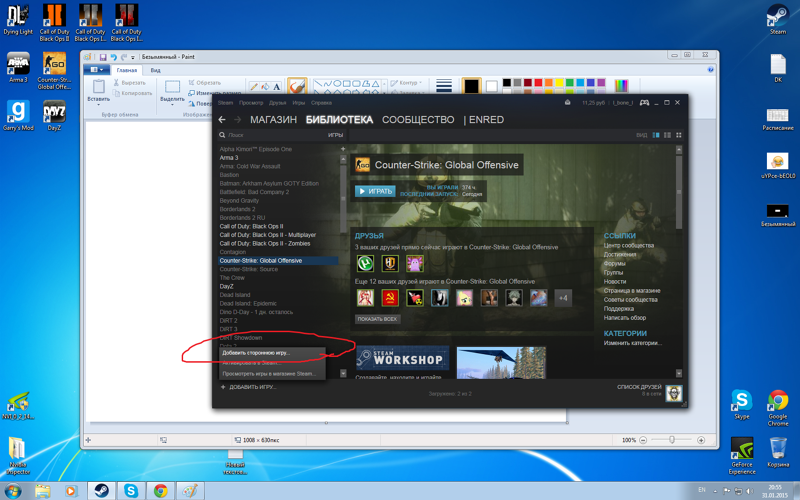The image size is (800, 500).
Task: Switch Steam library to grid view icon
Action: (679, 135)
